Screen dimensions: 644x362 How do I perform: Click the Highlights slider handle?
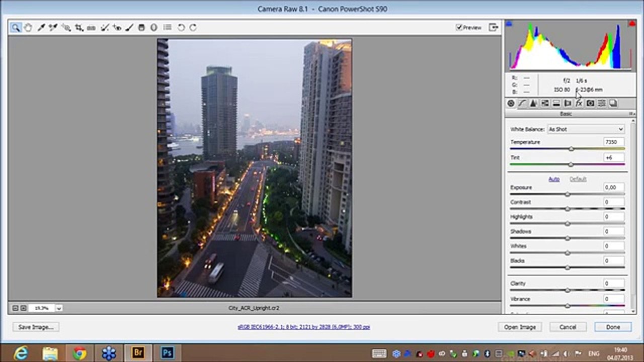(x=568, y=223)
